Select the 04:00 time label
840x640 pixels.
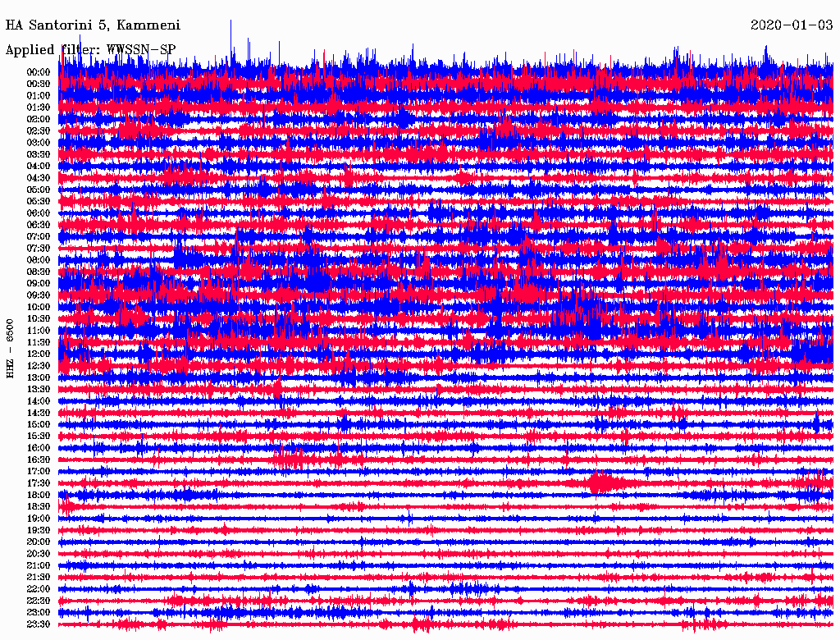(x=39, y=167)
